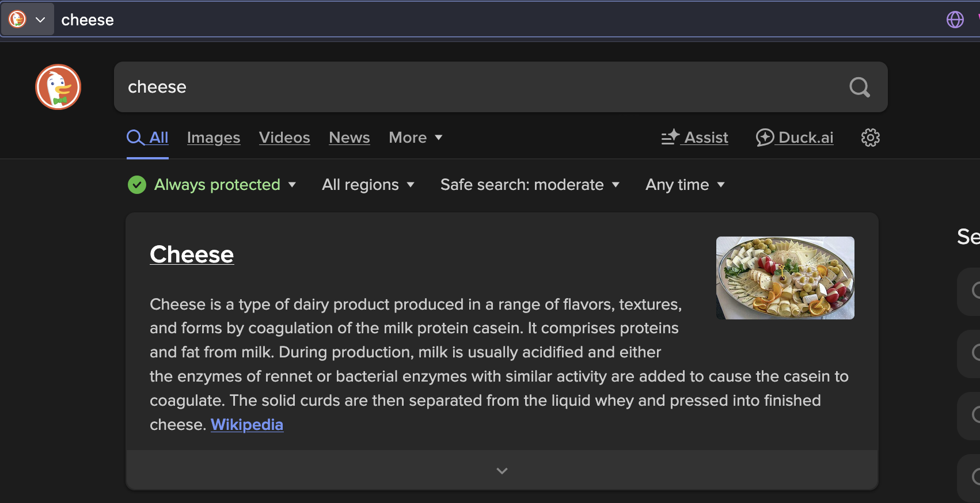Open search engine chooser chevron in address bar
The height and width of the screenshot is (503, 980).
coord(40,20)
